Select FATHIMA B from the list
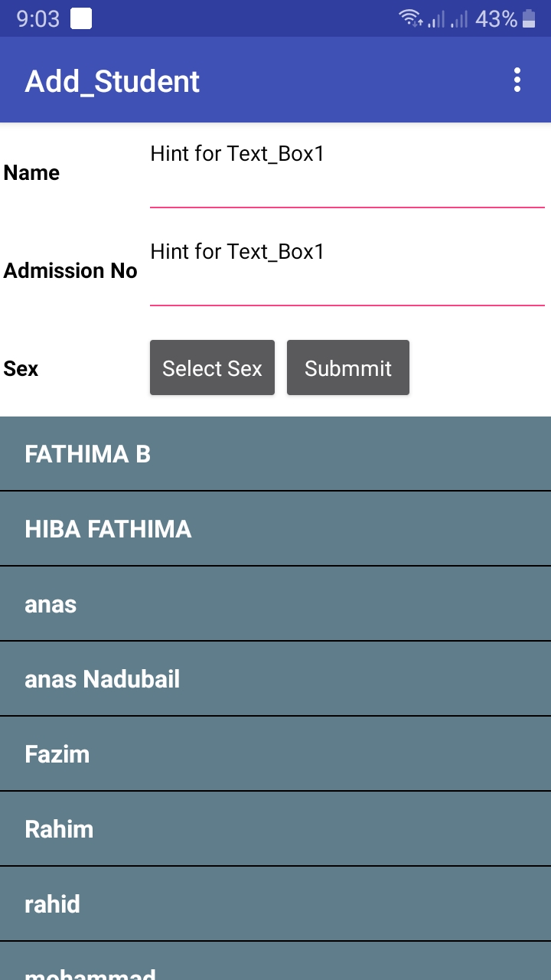This screenshot has height=980, width=551. coord(275,454)
